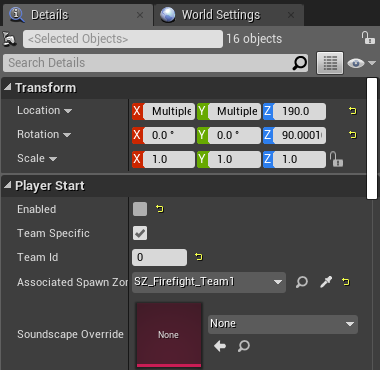Click the Selected Objects name field

point(123,39)
